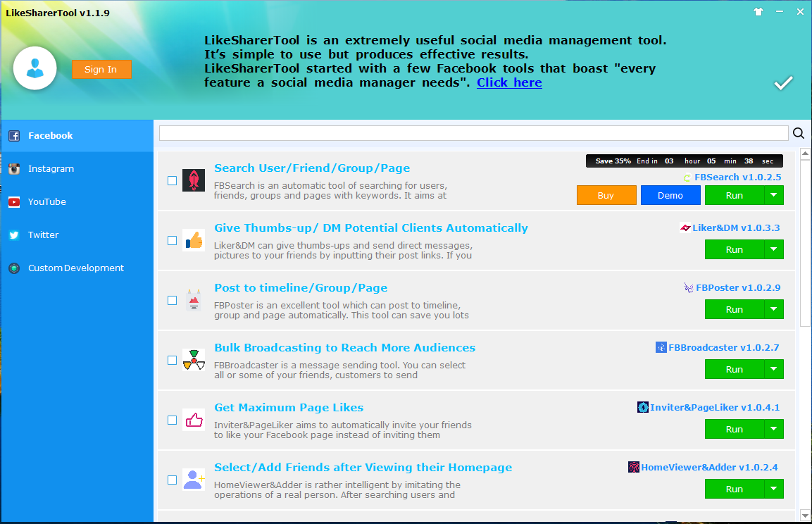The width and height of the screenshot is (812, 524).
Task: Open the Get Maximum Page Likes link
Action: [x=289, y=408]
